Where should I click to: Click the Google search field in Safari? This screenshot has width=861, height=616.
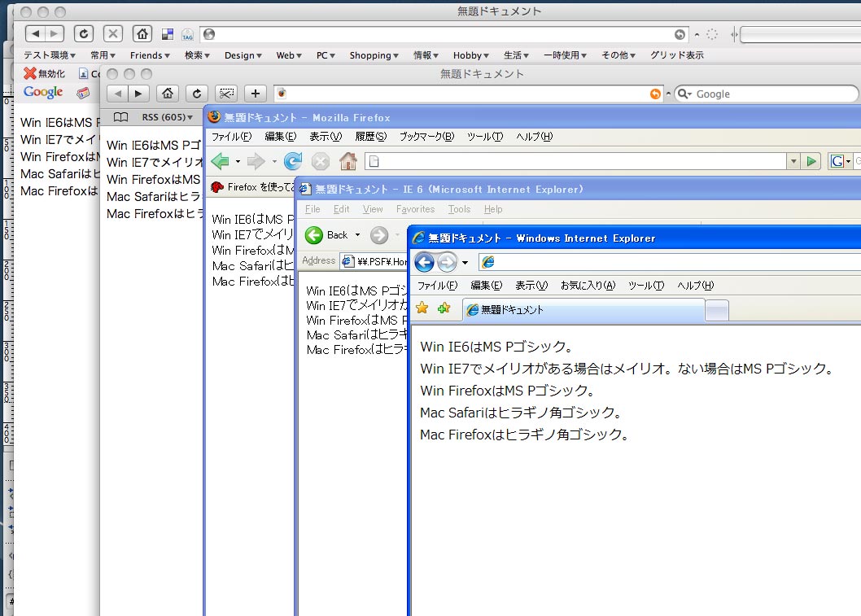[766, 94]
